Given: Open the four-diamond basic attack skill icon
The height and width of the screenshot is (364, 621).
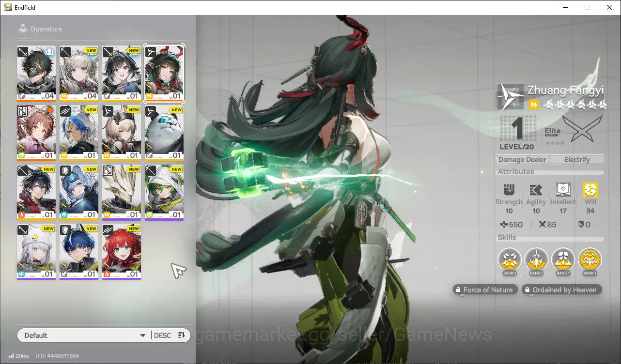Looking at the screenshot, I should 510,260.
